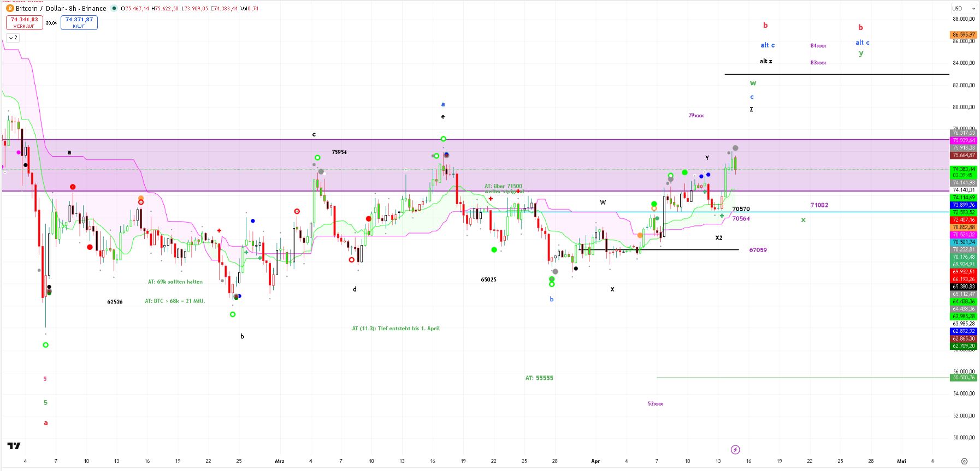Click the green 55.500,76 price label
980x471 pixels.
point(964,377)
